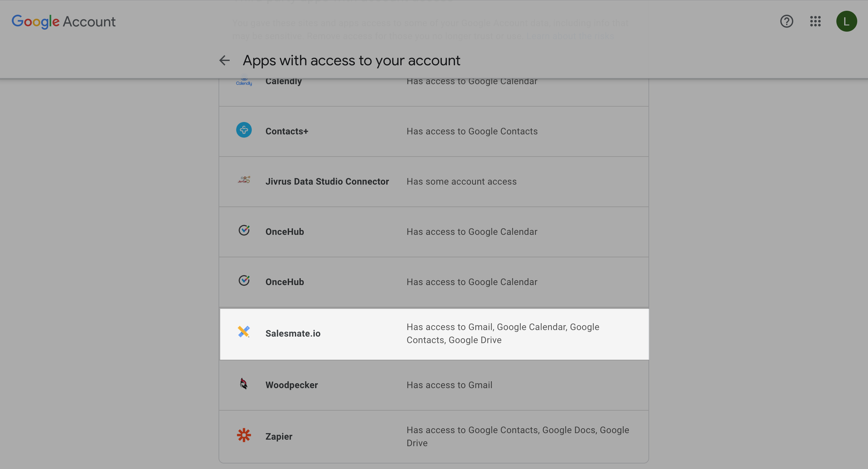Screen dimensions: 868x469
Task: Click the Apps with access page title
Action: click(x=351, y=61)
